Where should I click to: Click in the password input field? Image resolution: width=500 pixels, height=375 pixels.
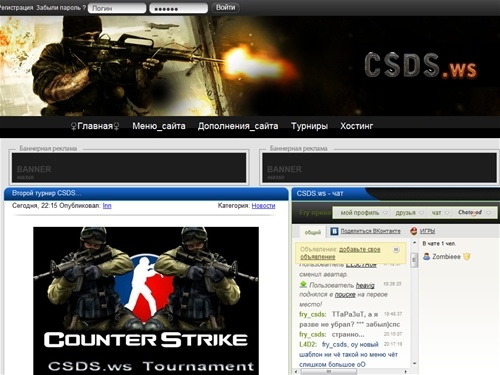click(179, 8)
